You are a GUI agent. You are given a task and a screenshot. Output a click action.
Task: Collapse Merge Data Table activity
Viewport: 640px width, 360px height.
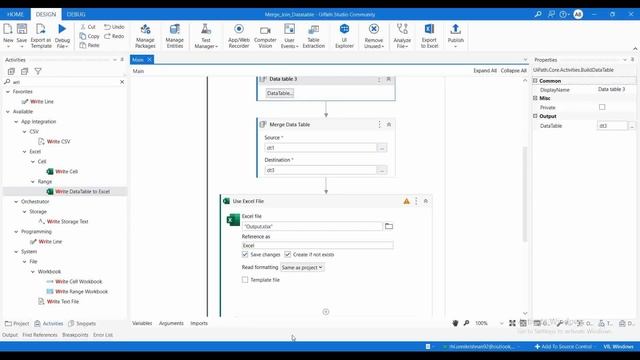(389, 124)
